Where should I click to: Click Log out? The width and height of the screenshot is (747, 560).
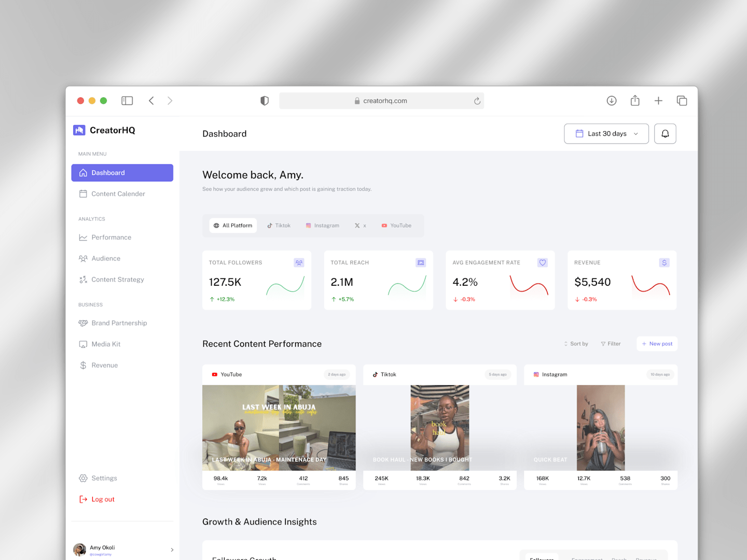[x=97, y=499]
